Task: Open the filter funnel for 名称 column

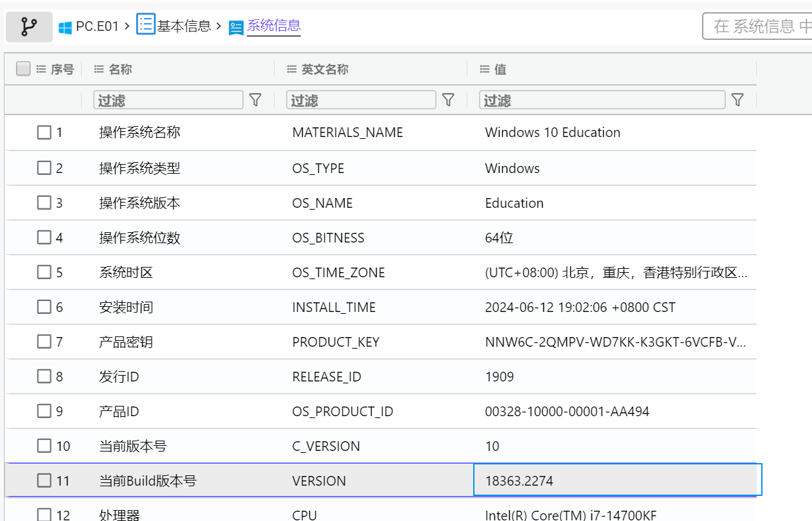Action: [x=255, y=100]
